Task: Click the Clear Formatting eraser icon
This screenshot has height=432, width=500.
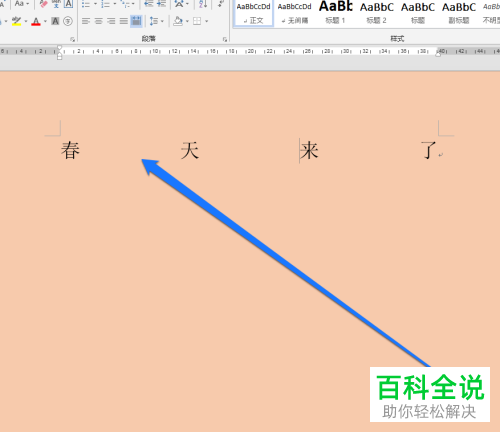Action: tap(43, 4)
